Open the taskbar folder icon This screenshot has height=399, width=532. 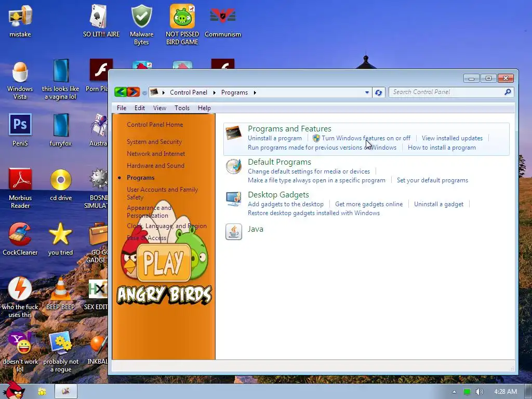[42, 392]
